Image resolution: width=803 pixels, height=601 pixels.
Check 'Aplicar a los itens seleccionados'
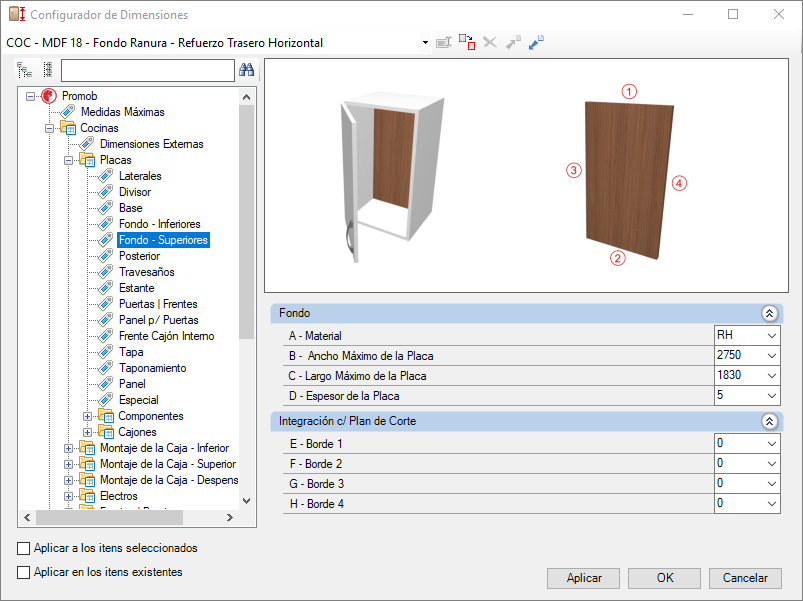coord(24,548)
